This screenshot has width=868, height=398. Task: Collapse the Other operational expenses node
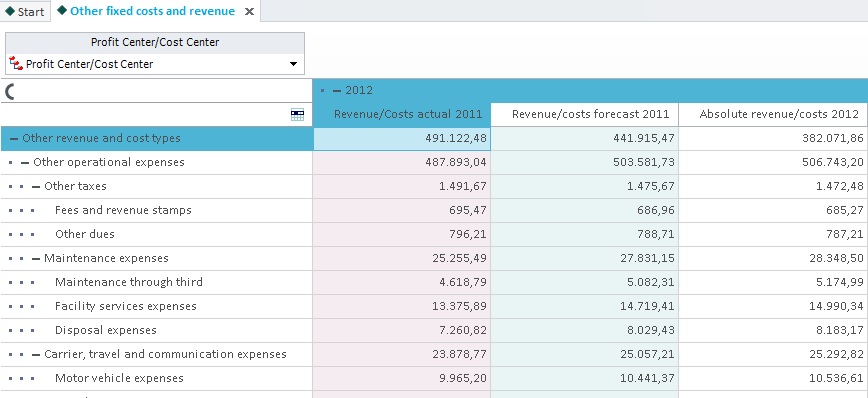pyautogui.click(x=25, y=163)
